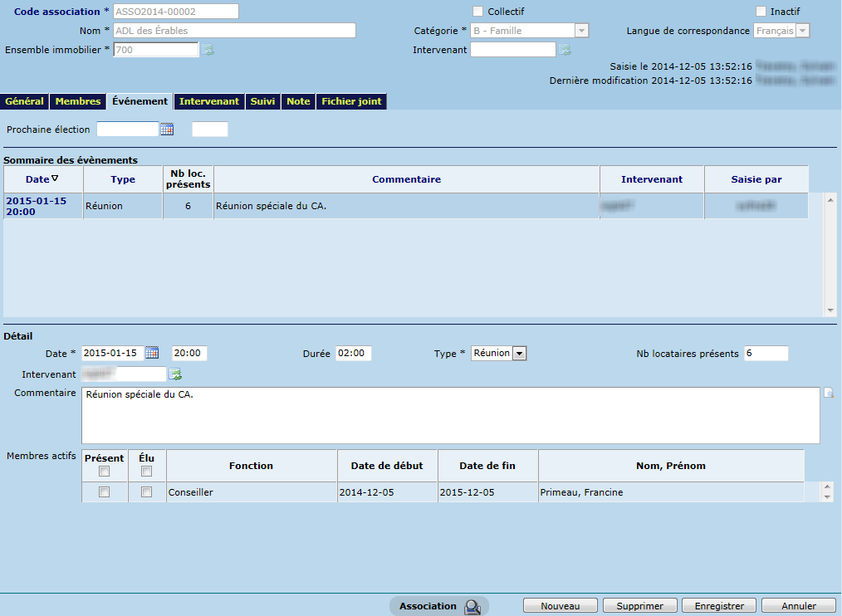The width and height of the screenshot is (842, 616).
Task: Expand the Type dropdown showing Réunion
Action: point(520,354)
